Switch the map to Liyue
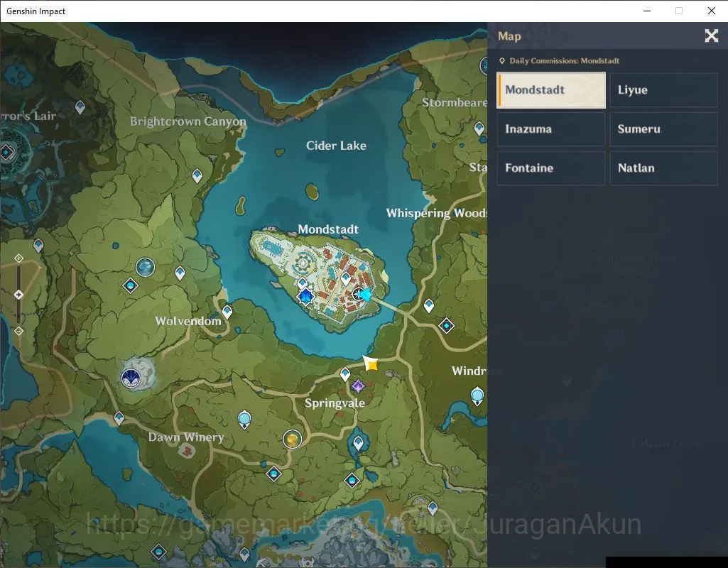The image size is (728, 568). pyautogui.click(x=663, y=90)
